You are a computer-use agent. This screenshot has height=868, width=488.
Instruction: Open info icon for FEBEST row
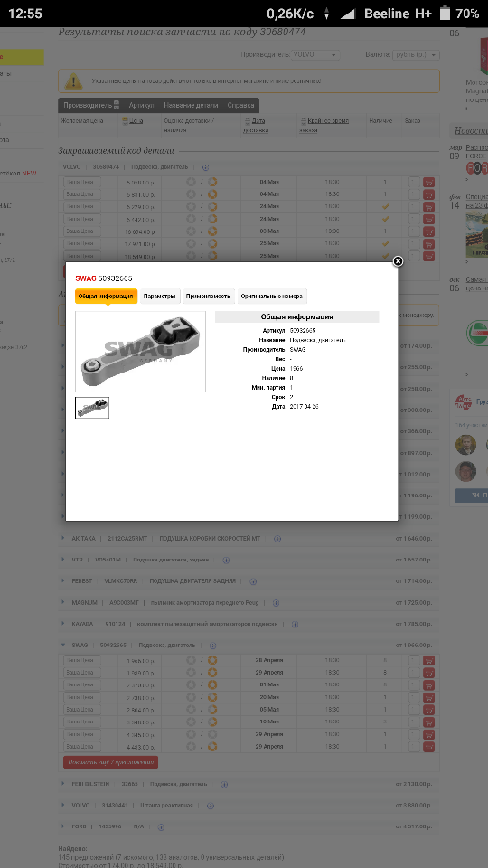click(253, 581)
